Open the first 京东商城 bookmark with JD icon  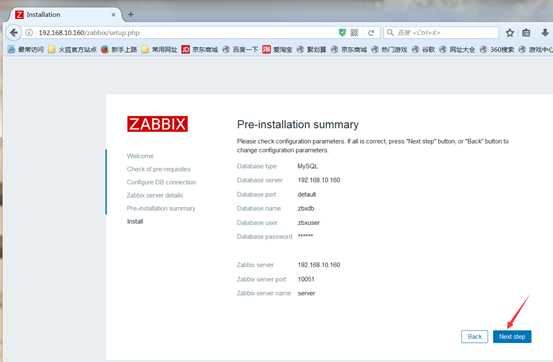(x=200, y=50)
